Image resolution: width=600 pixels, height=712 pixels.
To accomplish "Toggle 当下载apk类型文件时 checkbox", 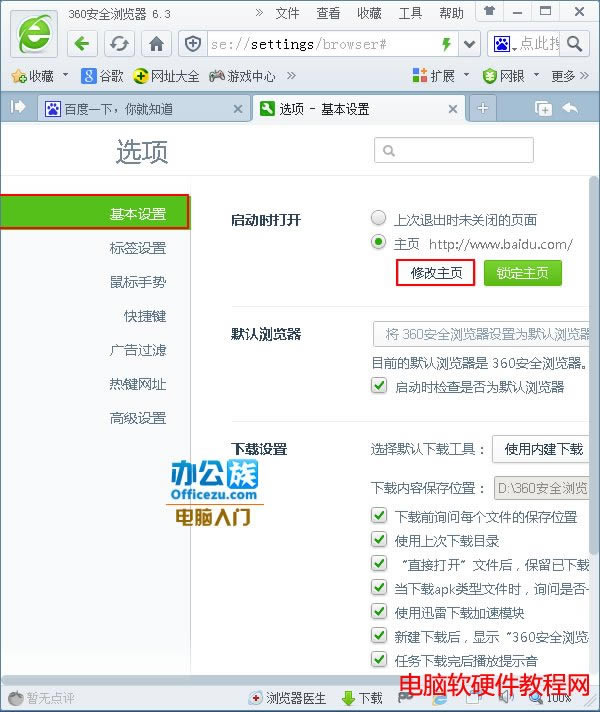I will point(379,588).
